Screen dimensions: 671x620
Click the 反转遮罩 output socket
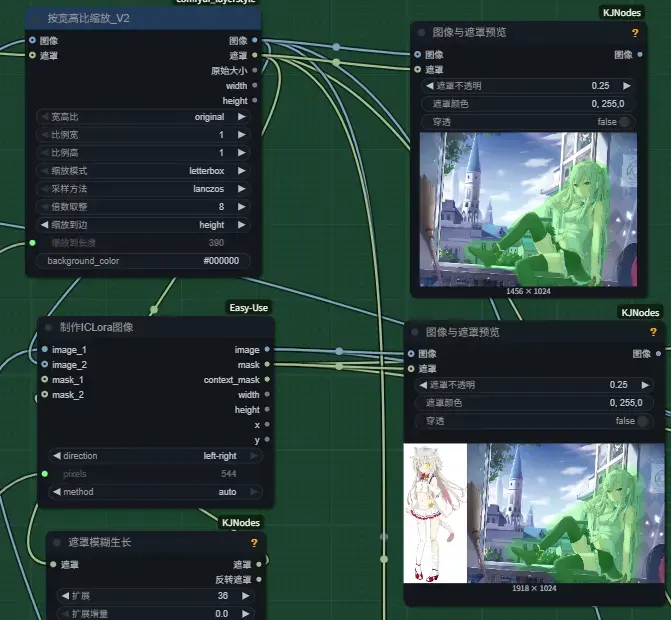coord(259,579)
